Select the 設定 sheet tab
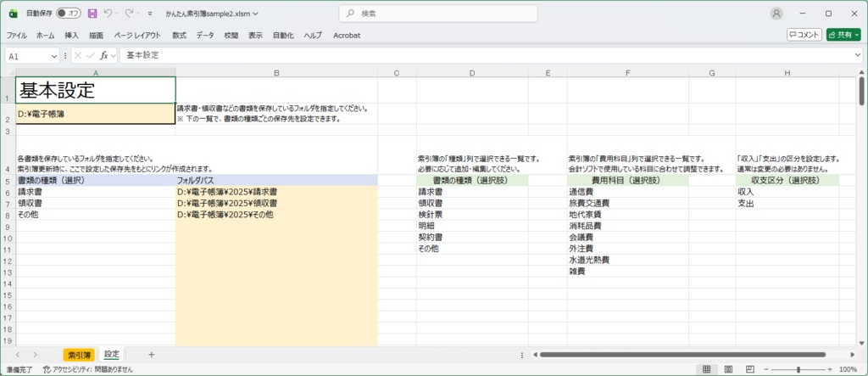This screenshot has width=868, height=376. 111,355
